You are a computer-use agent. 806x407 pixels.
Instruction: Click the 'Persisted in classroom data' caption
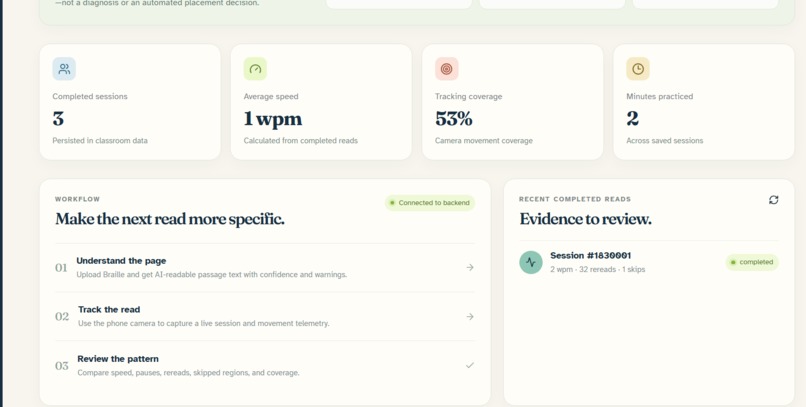(100, 141)
